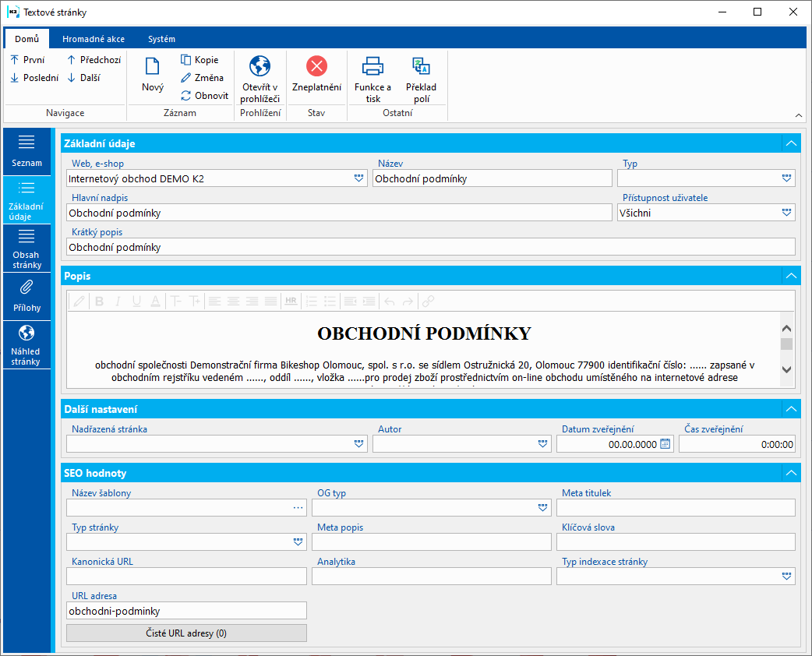Click the redo arrow in Popis toolbar
The height and width of the screenshot is (656, 812).
408,302
